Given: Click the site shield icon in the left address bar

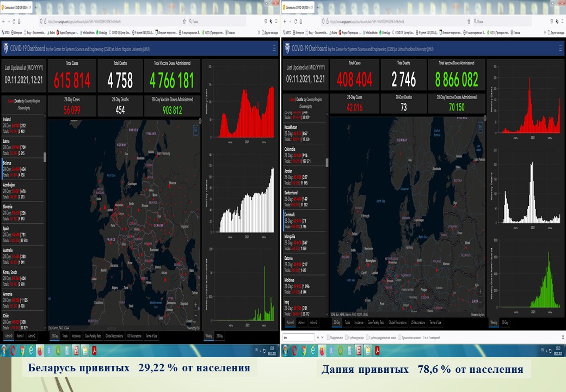Looking at the screenshot, I should tap(41, 21).
